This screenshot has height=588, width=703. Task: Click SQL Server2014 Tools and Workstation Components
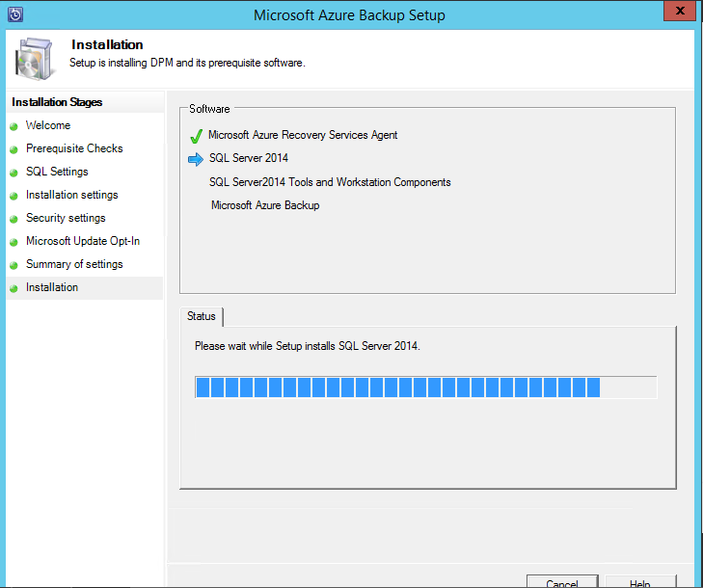[330, 182]
